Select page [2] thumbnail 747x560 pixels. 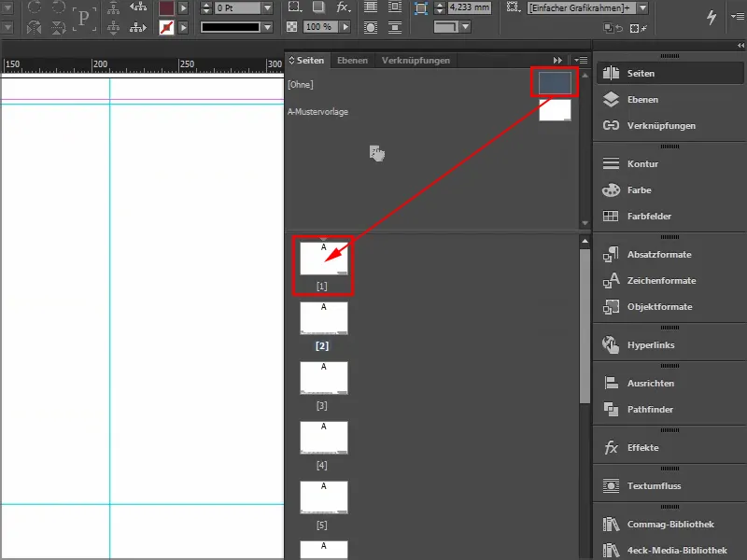tap(323, 318)
